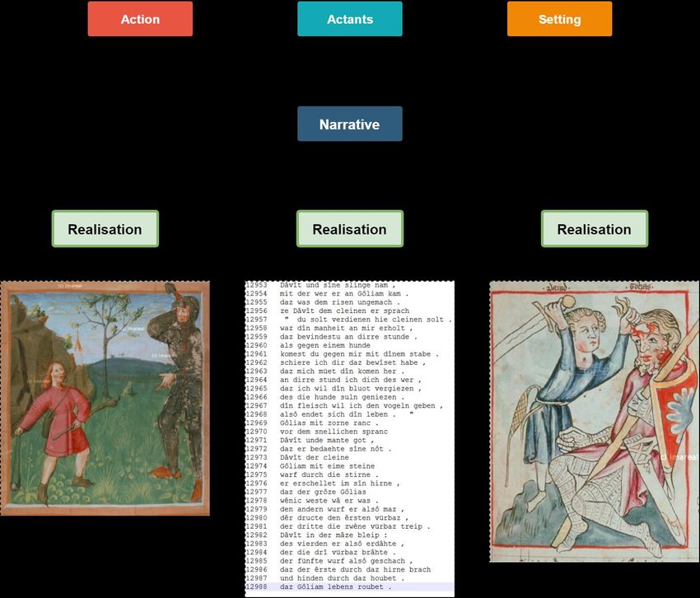Click verse "waz dîn manheit an mir erholt"
Viewport: 700px width, 598px height.
click(x=346, y=328)
